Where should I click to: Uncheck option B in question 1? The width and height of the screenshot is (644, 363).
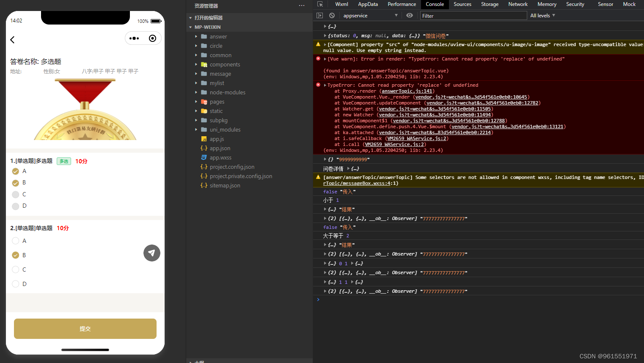(16, 183)
